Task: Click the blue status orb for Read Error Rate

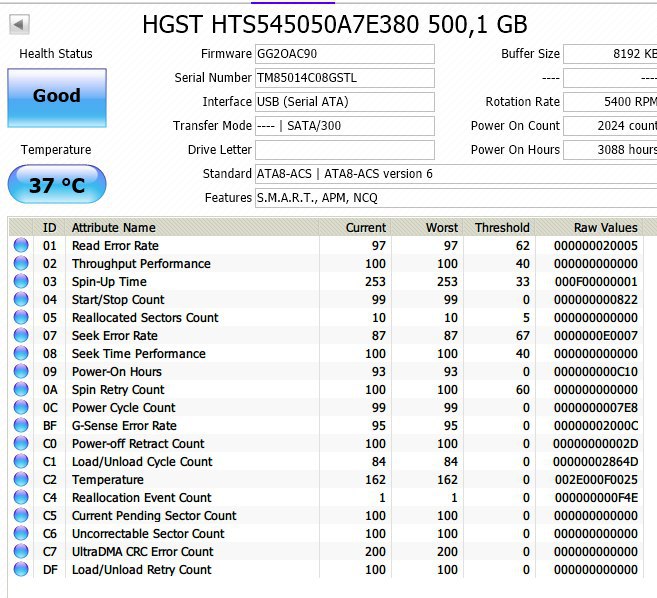Action: pos(21,245)
